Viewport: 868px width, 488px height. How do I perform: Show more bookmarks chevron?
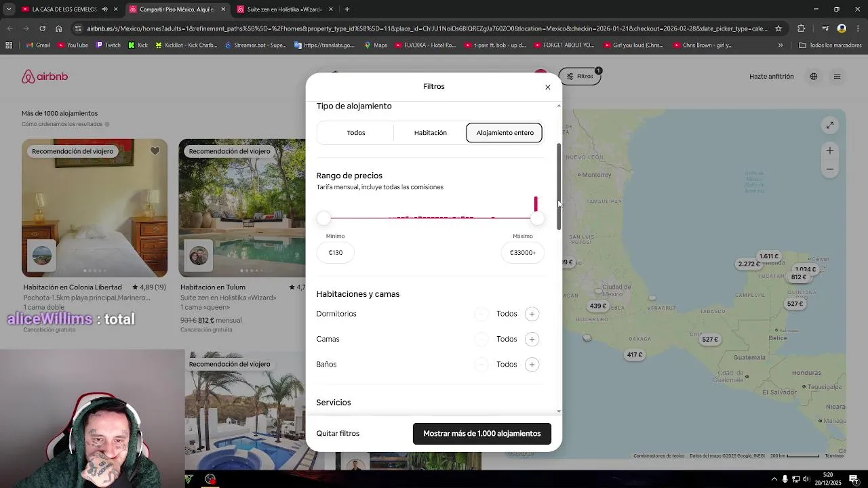781,45
